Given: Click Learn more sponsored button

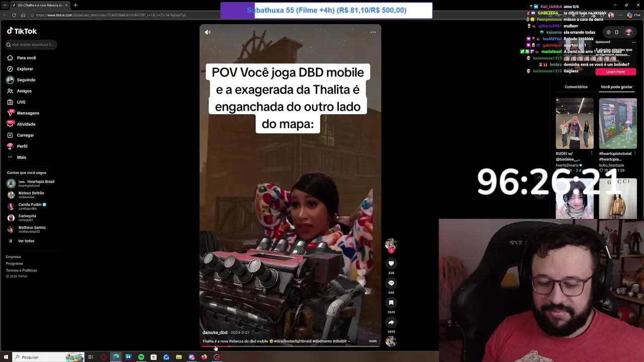Looking at the screenshot, I should point(615,72).
